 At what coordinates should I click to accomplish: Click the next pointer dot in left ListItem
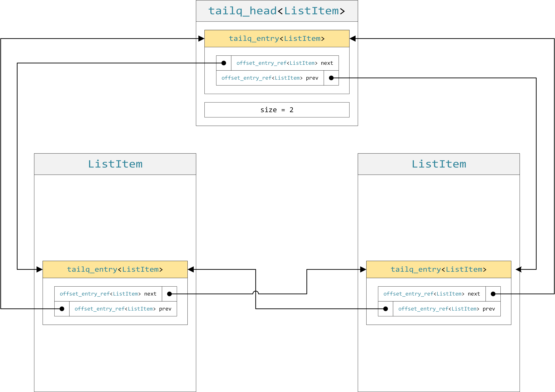(x=170, y=294)
